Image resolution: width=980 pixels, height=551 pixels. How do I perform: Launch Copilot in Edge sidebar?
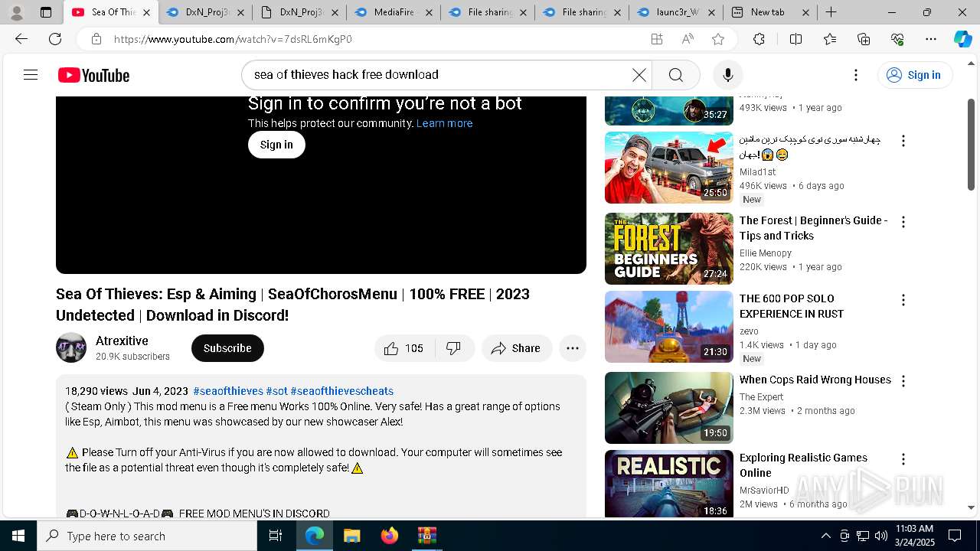tap(962, 39)
